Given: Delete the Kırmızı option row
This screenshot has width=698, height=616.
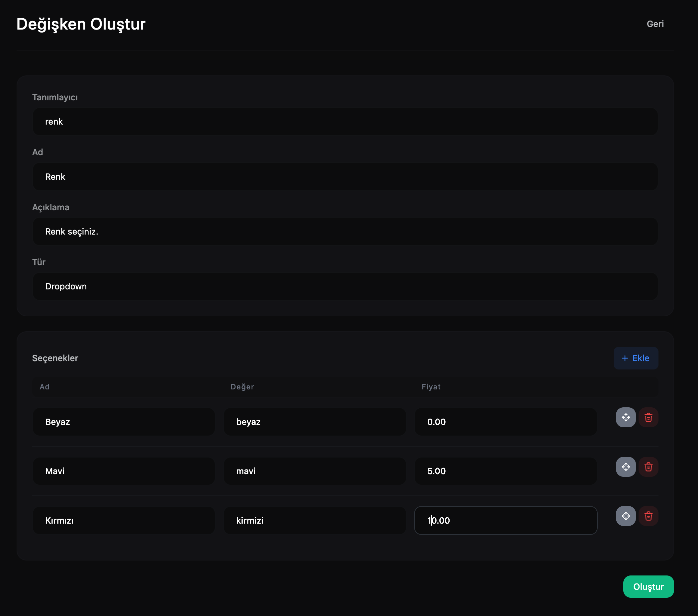Looking at the screenshot, I should (648, 516).
